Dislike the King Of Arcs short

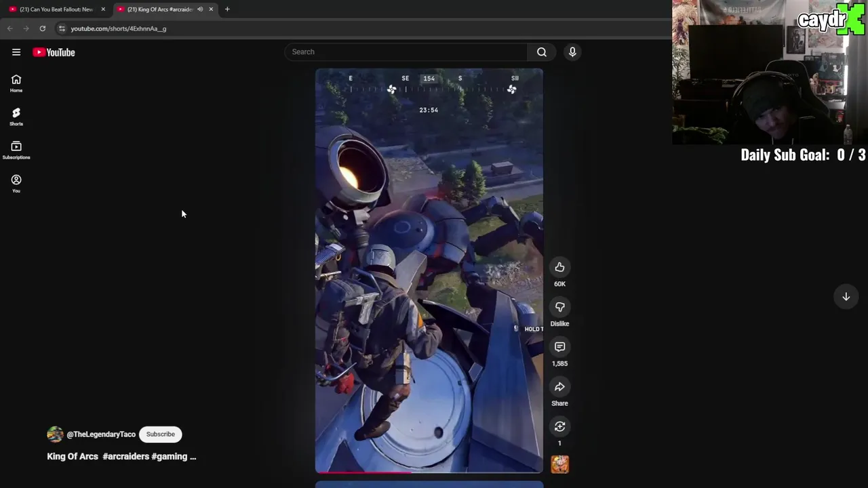click(x=559, y=307)
